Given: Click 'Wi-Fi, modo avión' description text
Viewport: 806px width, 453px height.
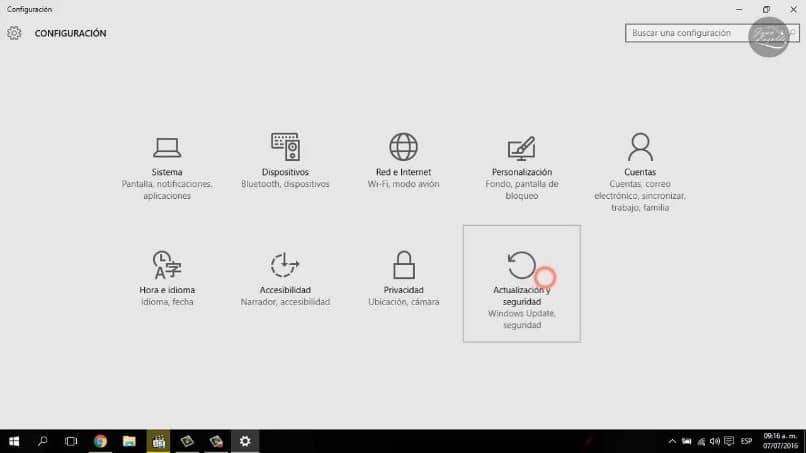Looking at the screenshot, I should click(404, 184).
